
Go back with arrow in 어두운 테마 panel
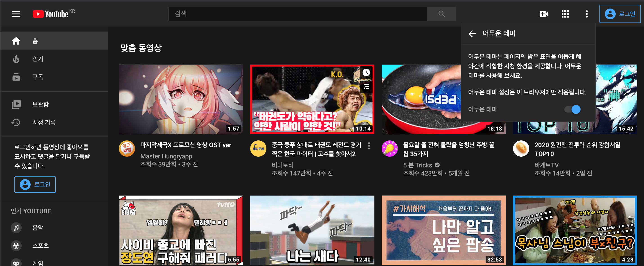pos(472,34)
